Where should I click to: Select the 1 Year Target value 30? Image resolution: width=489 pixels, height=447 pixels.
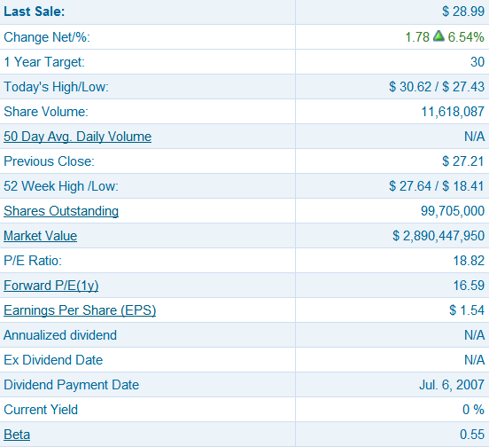[x=477, y=62]
